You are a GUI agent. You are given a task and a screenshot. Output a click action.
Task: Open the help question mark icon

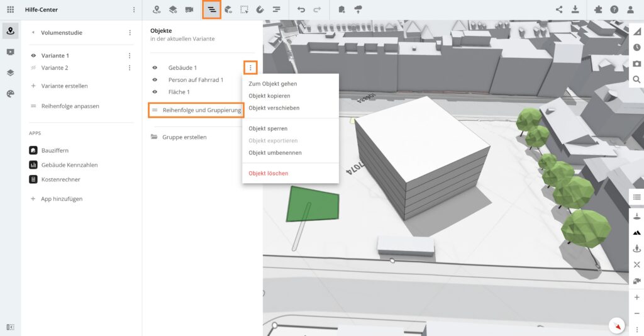point(614,9)
